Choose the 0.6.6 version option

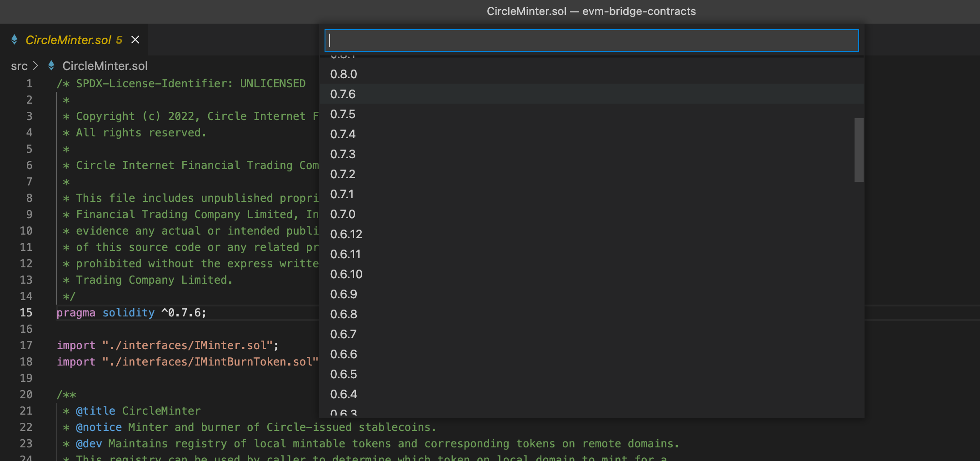tap(591, 354)
